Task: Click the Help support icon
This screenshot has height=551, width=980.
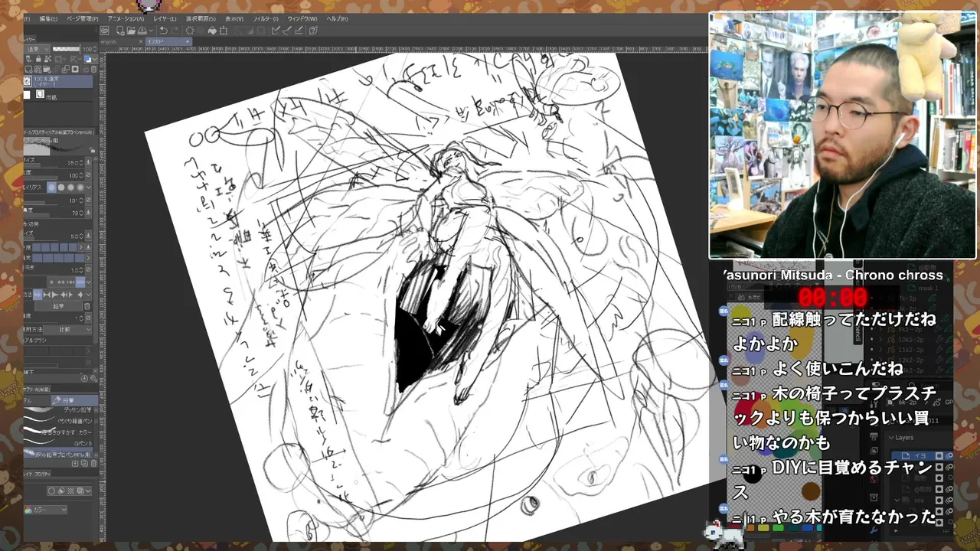Action: [312, 31]
